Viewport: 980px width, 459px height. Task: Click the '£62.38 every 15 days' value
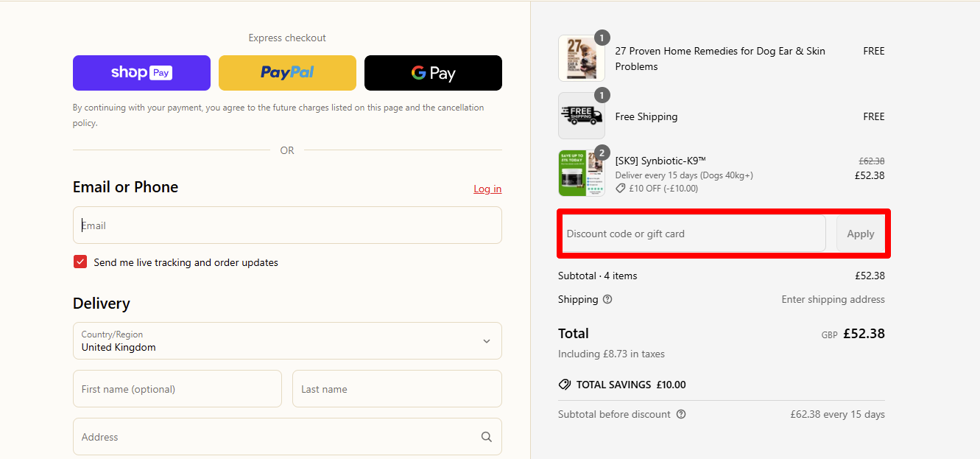[x=838, y=414]
